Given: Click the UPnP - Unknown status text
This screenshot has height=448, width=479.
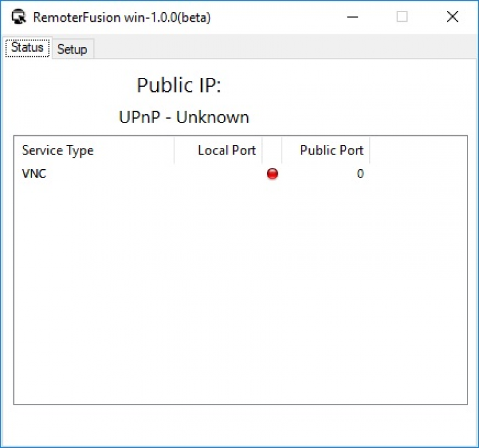Looking at the screenshot, I should 184,117.
